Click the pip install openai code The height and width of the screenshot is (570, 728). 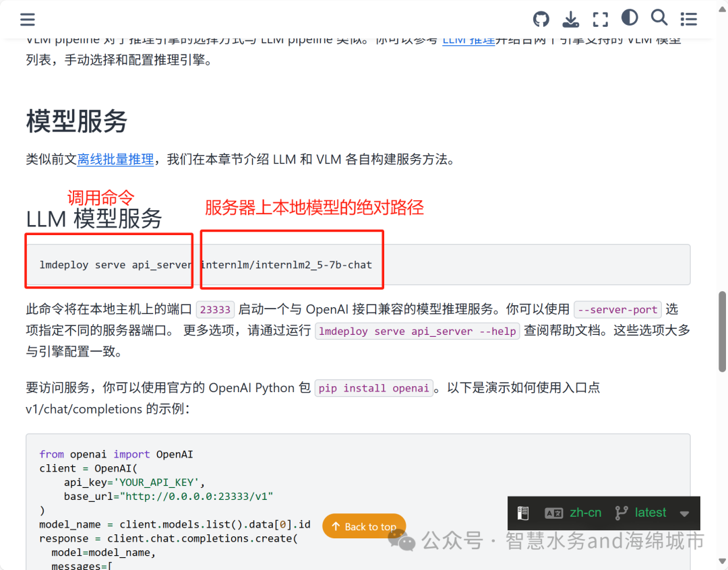point(373,388)
